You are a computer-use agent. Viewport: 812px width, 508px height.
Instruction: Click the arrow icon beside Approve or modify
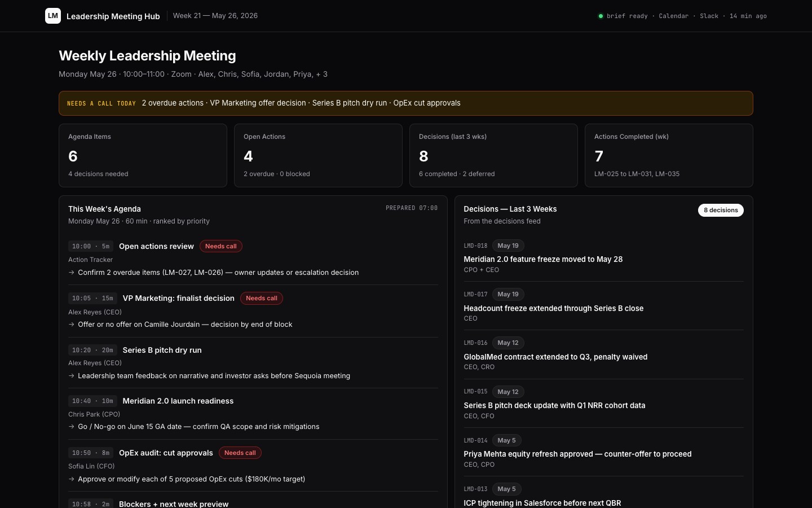(72, 479)
